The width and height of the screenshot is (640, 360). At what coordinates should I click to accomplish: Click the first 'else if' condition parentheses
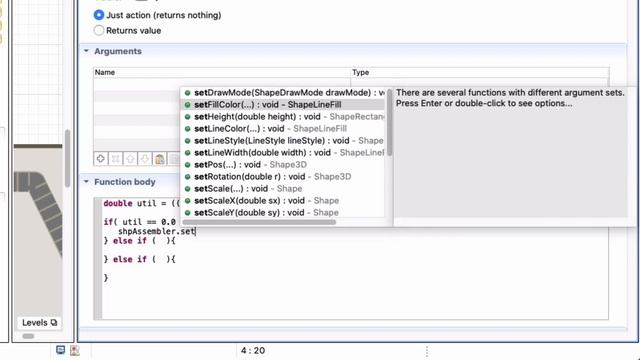[x=163, y=241]
